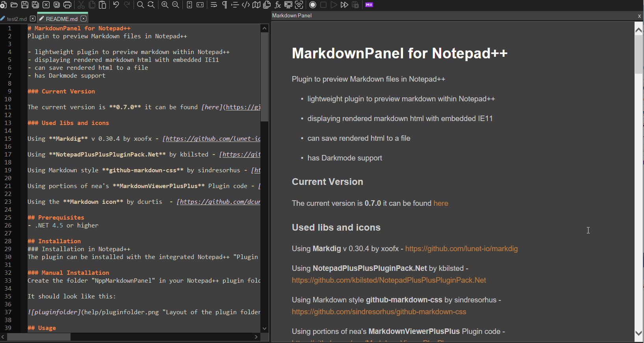The image size is (644, 343).
Task: Save the current file
Action: (x=24, y=5)
